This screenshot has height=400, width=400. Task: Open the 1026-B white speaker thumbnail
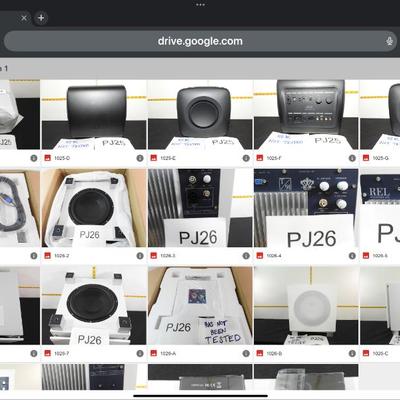pyautogui.click(x=306, y=305)
